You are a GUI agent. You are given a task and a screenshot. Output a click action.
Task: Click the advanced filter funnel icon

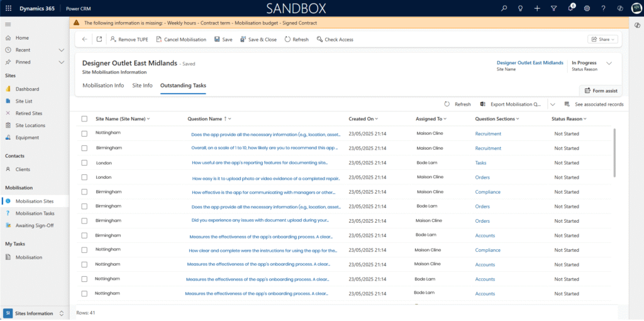coord(553,8)
